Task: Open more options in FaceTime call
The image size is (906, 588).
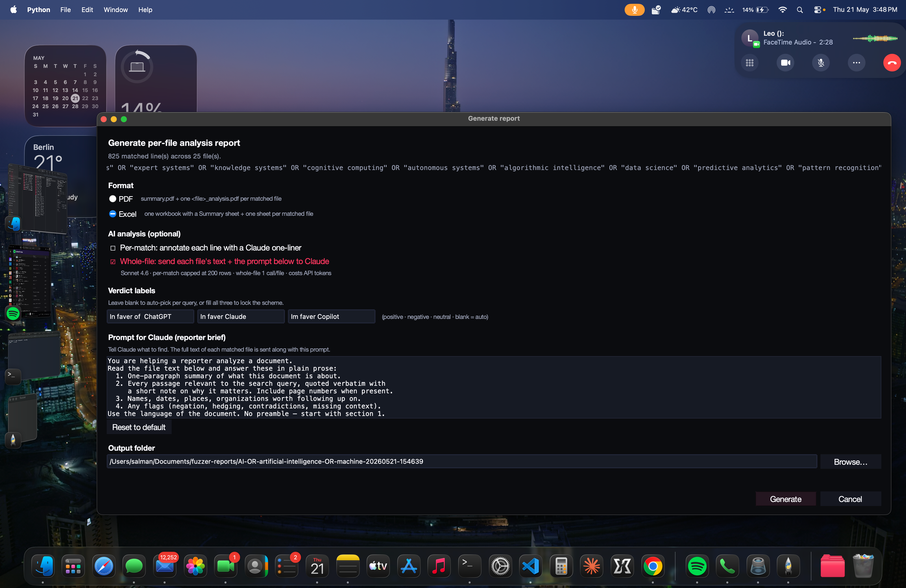Action: 856,63
